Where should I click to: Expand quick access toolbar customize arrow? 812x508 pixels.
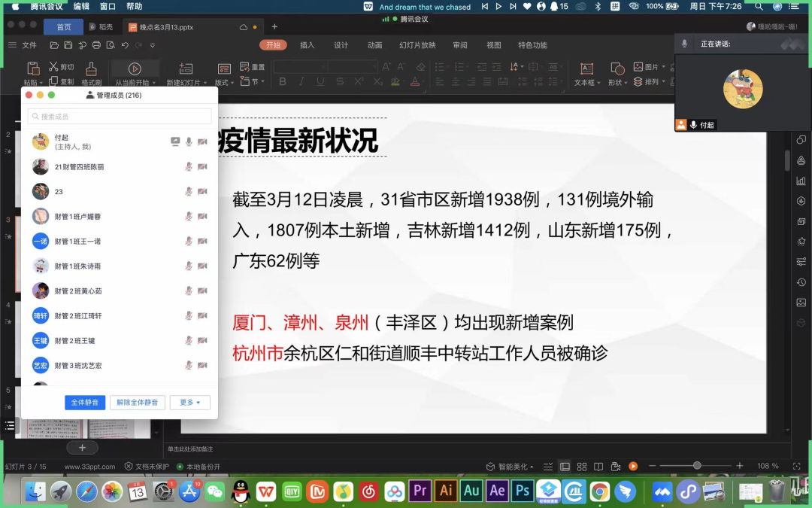(x=152, y=45)
